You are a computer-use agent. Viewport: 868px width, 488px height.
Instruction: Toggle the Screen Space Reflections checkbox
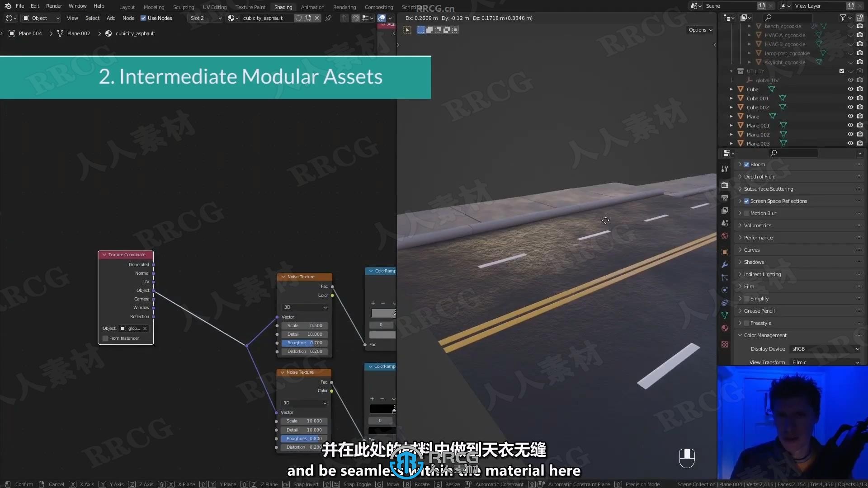coord(746,201)
